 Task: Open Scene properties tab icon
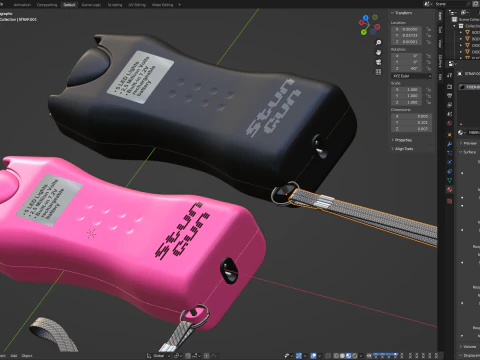[x=450, y=114]
